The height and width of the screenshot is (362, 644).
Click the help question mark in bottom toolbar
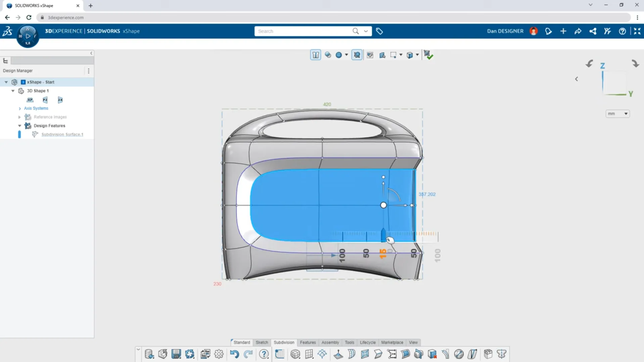264,354
